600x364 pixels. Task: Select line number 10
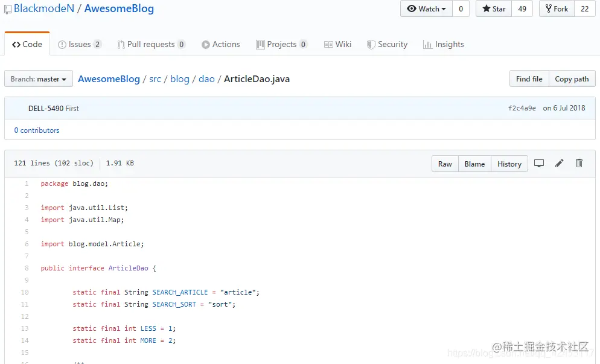pos(25,292)
